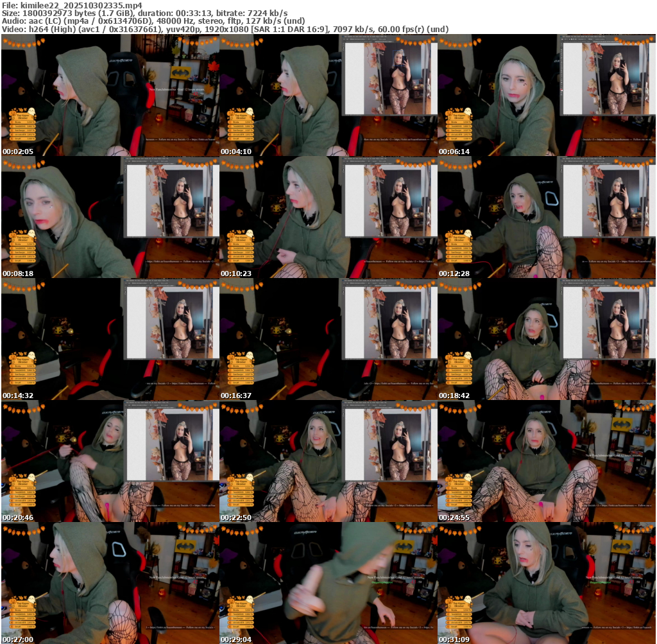Click the thumbnail at timestamp 00:02:05
Viewport: 657px width, 644px height.
(x=110, y=95)
